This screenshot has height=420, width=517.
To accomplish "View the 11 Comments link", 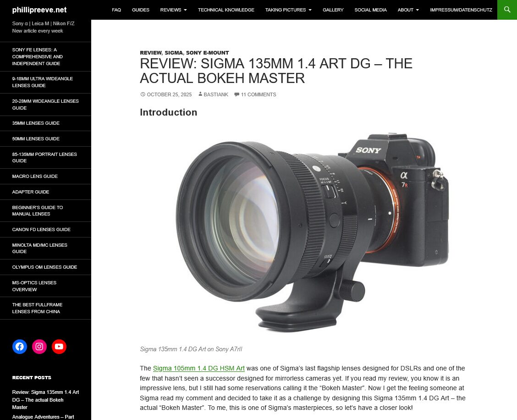I will (258, 94).
